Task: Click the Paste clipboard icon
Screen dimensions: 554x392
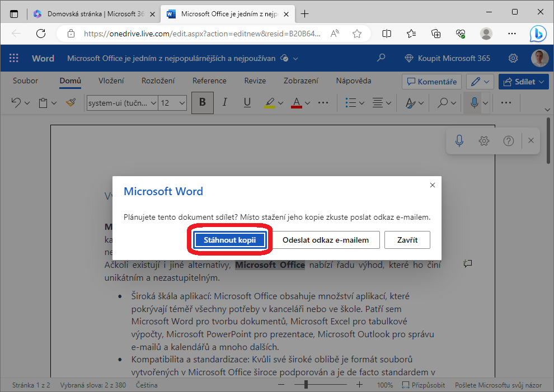Action: coord(43,103)
